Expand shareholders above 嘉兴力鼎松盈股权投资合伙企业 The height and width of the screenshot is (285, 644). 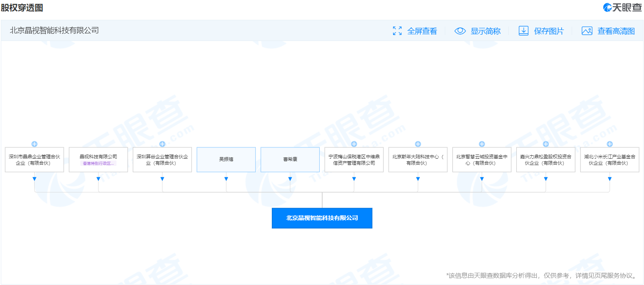tap(546, 144)
